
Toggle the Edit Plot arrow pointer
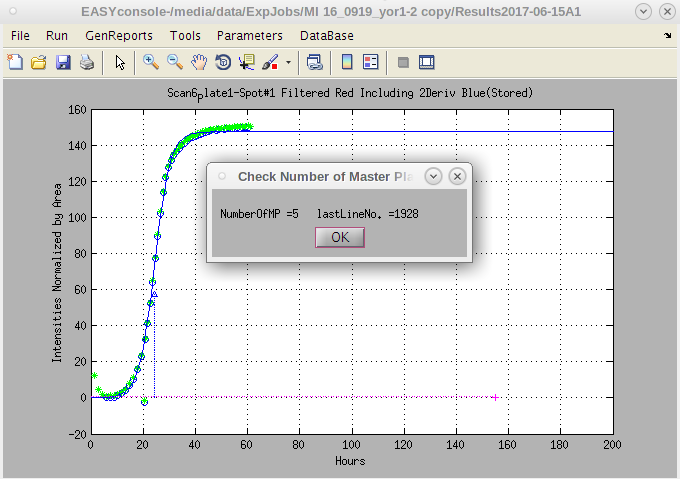pos(120,62)
